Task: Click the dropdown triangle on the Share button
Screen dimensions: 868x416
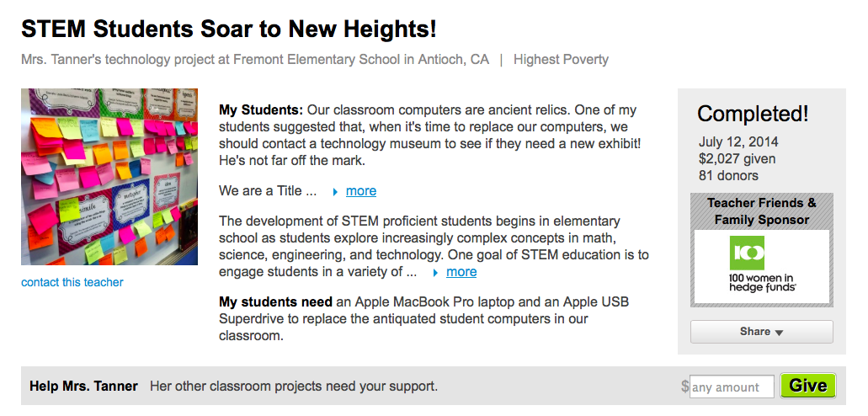Action: (x=779, y=333)
